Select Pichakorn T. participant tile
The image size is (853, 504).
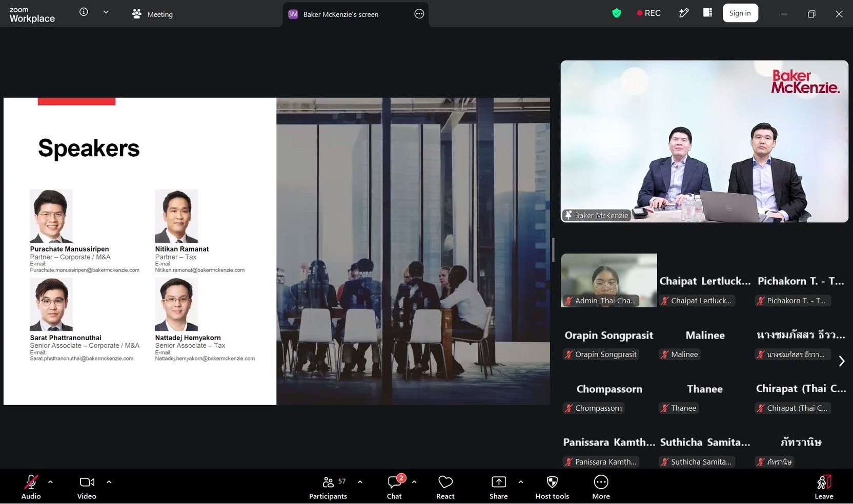coord(801,281)
